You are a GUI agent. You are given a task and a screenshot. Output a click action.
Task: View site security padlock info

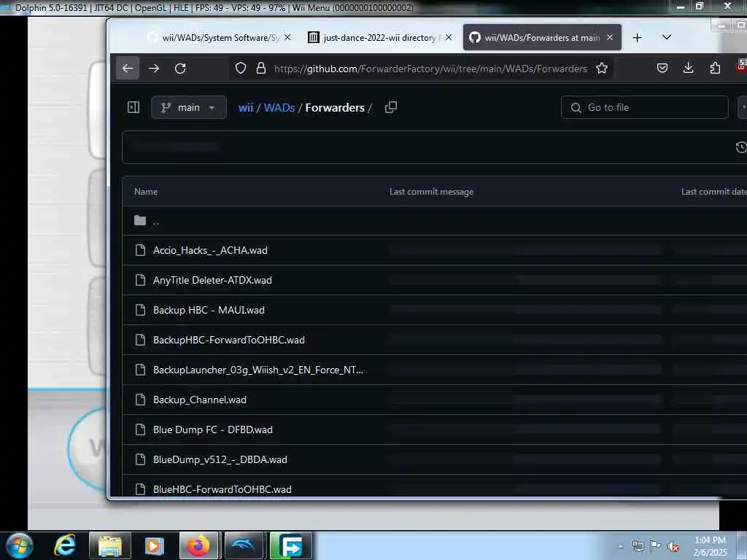(x=261, y=69)
